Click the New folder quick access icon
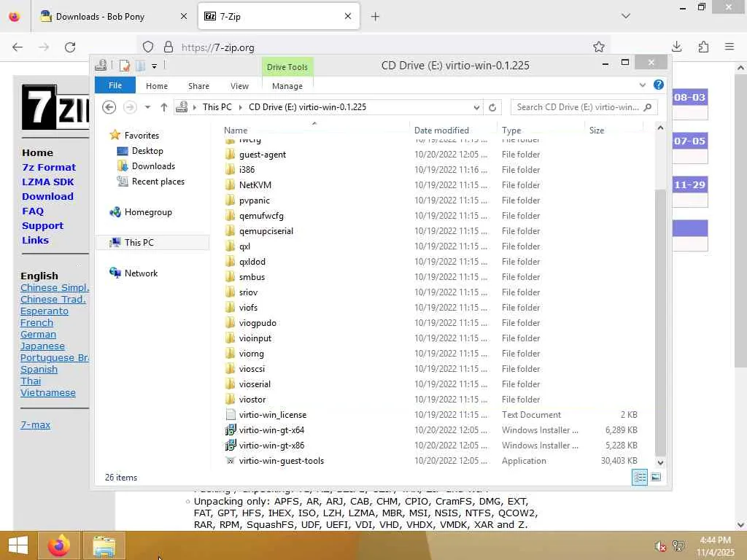The image size is (747, 560). point(140,65)
